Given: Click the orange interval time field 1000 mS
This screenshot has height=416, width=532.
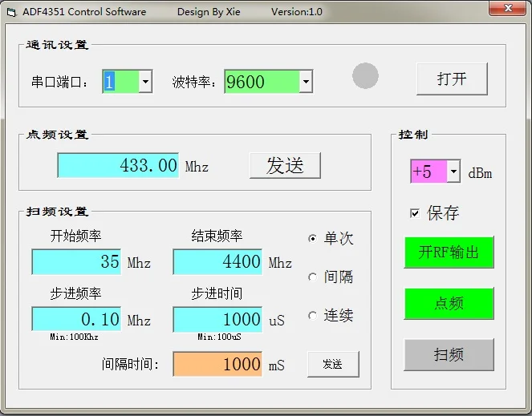Looking at the screenshot, I should click(217, 364).
